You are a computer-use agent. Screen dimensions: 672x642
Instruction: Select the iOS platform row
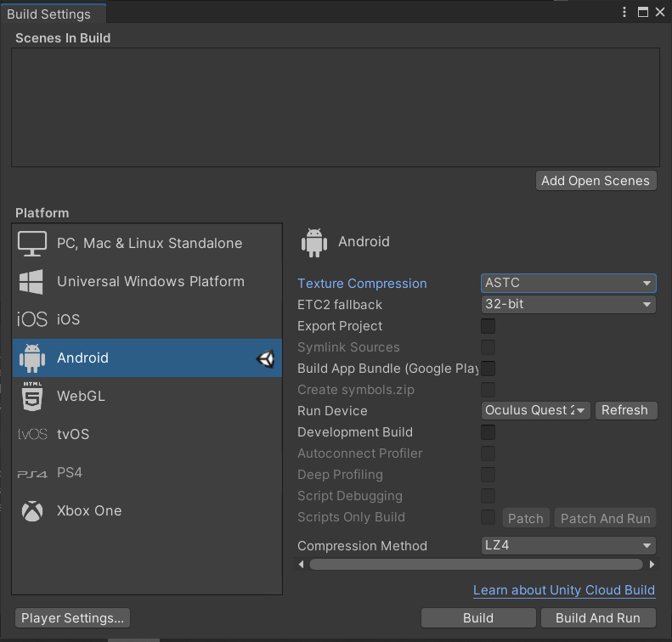tap(147, 319)
